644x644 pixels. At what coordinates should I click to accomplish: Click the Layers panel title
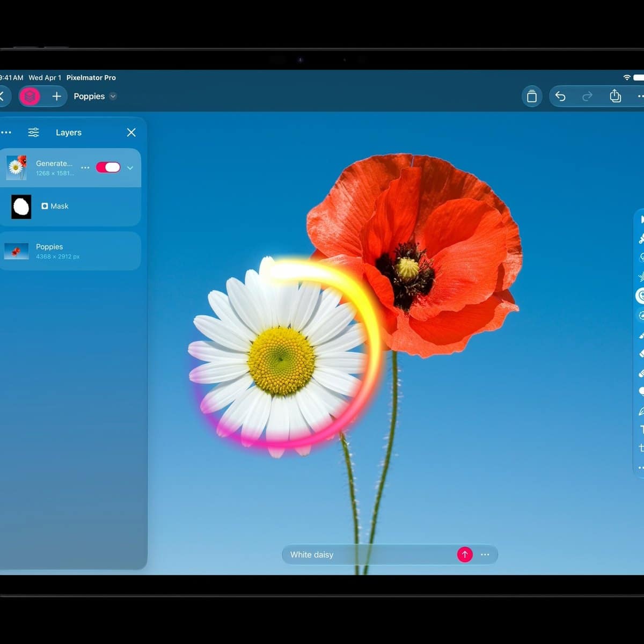69,133
